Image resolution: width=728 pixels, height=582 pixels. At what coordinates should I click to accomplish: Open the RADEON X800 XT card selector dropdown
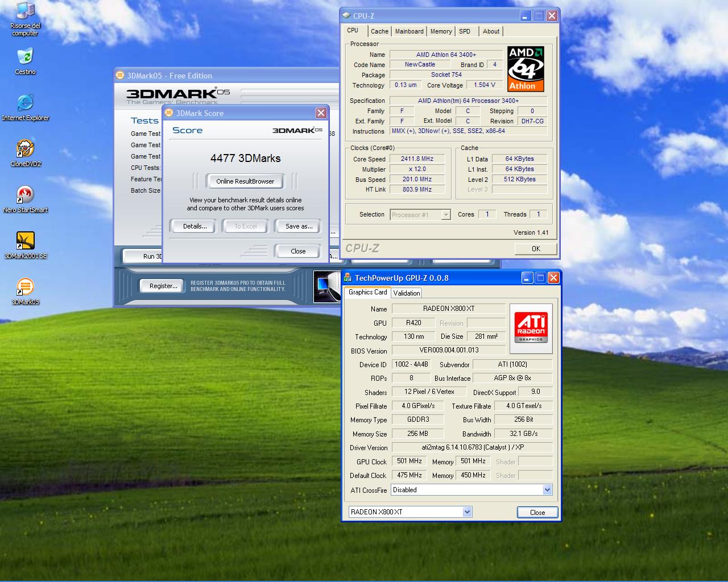click(x=467, y=512)
